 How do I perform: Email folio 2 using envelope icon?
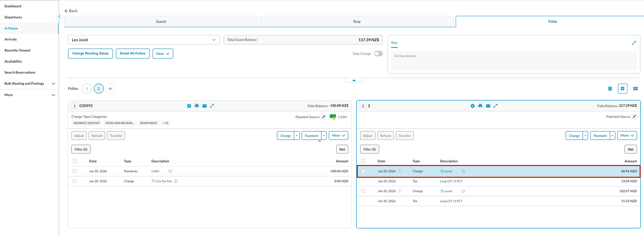pyautogui.click(x=488, y=106)
